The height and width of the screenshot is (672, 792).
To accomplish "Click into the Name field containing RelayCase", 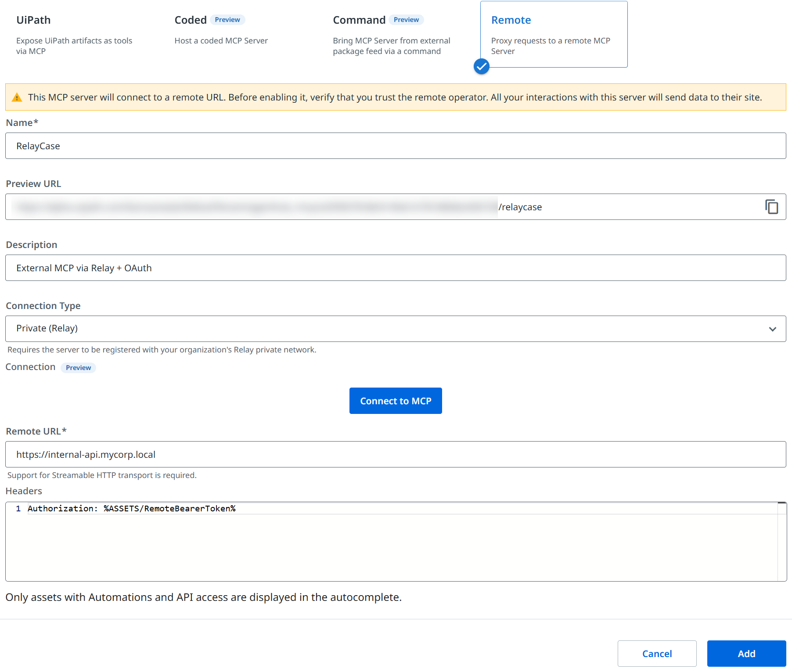I will pos(396,146).
